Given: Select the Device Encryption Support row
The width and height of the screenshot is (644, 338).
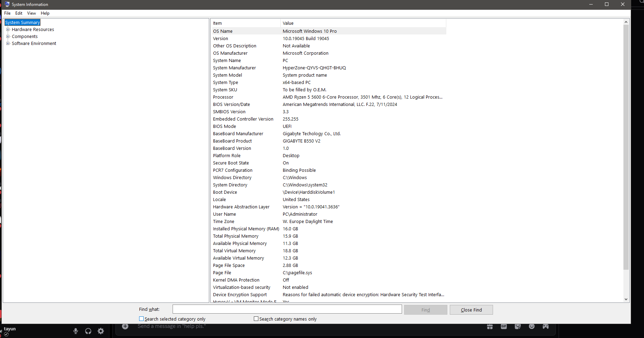Looking at the screenshot, I should click(329, 295).
